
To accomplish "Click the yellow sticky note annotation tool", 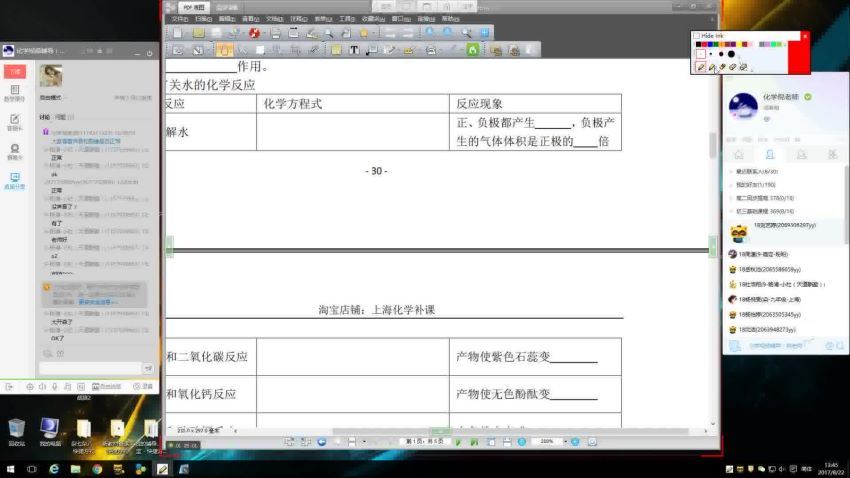I will coord(336,49).
